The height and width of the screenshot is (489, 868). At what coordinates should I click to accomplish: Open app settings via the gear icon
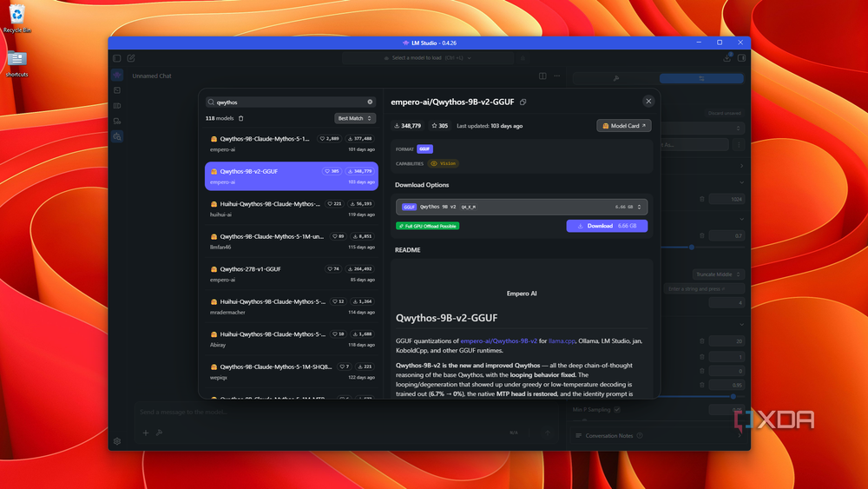coord(117,441)
